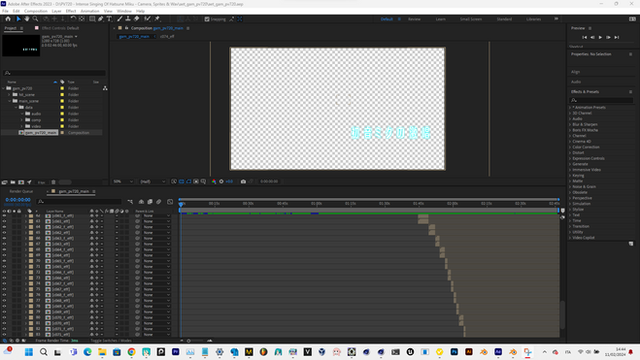Select the Zoom magnifier tool
Viewport: 640px width, 360px height.
36,19
